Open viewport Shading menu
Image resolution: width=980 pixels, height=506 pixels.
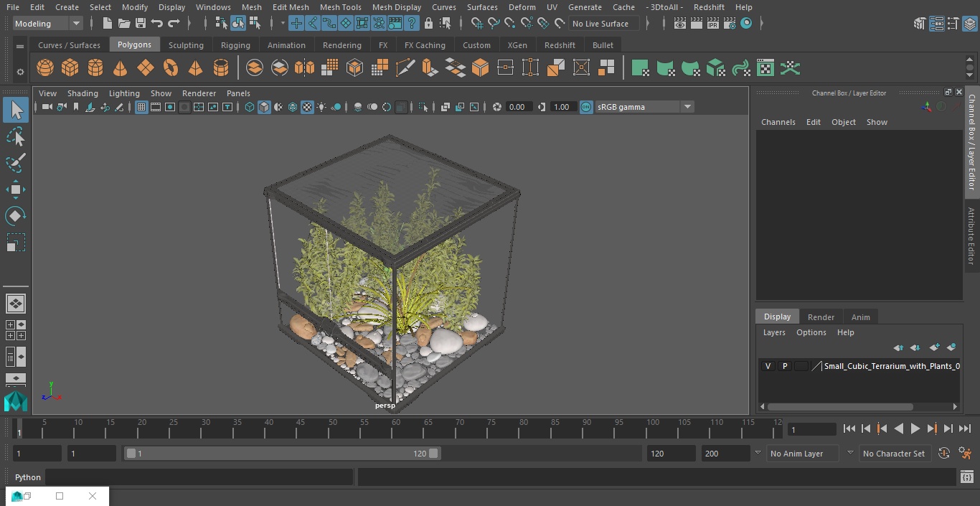[x=83, y=93]
